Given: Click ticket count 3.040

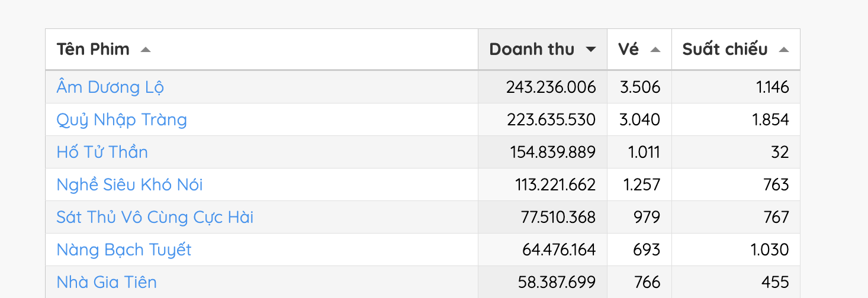Looking at the screenshot, I should (x=639, y=120).
